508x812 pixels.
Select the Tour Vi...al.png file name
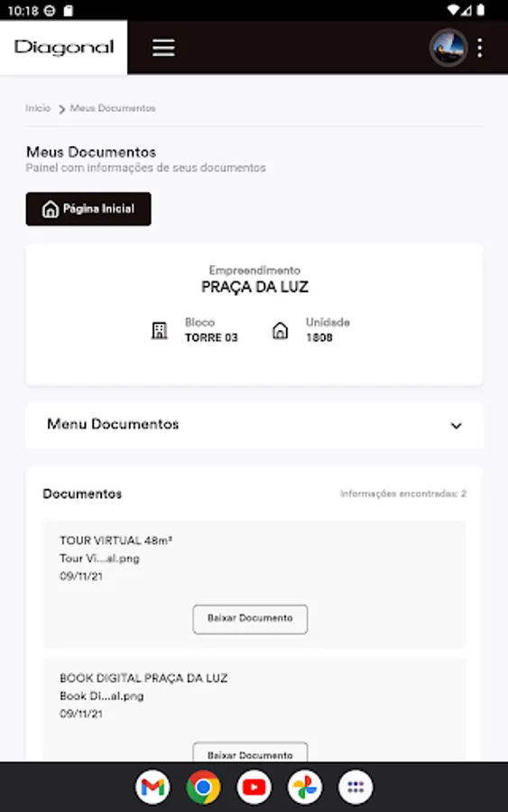[x=99, y=558]
